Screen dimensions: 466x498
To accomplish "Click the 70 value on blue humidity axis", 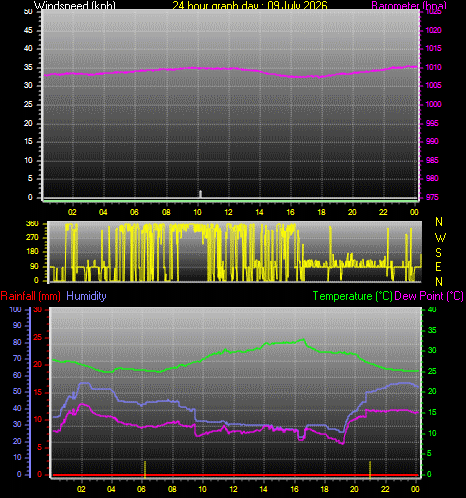I will pyautogui.click(x=17, y=359).
